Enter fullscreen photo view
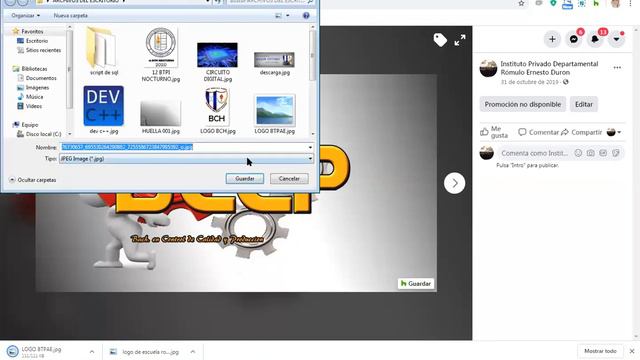This screenshot has width=640, height=360. tap(460, 40)
